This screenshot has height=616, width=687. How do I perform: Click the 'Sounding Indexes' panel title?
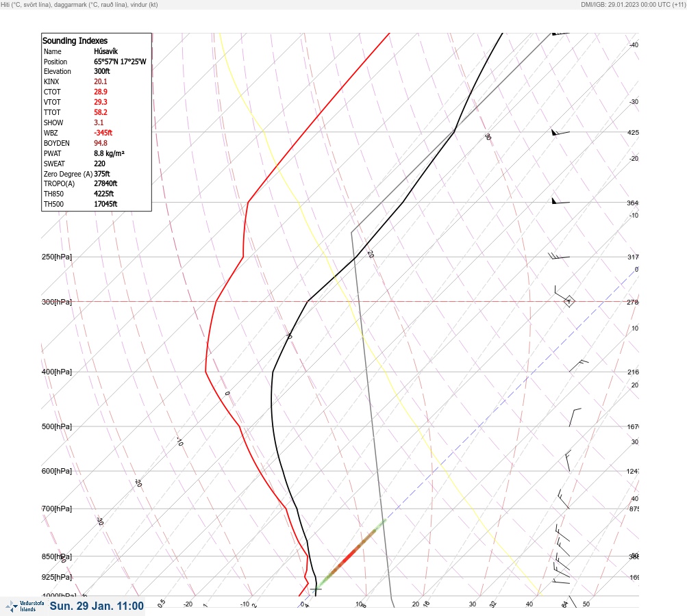click(x=75, y=40)
